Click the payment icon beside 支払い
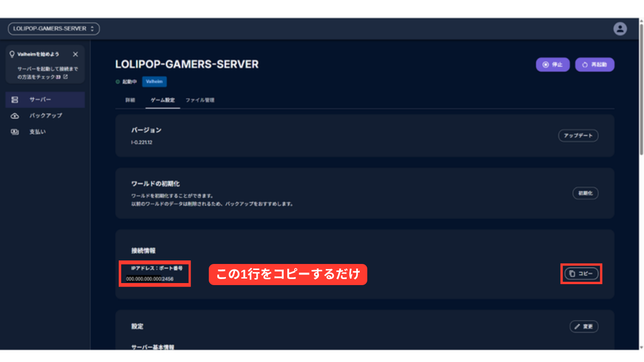Screen dimensions: 644x362 (x=15, y=132)
